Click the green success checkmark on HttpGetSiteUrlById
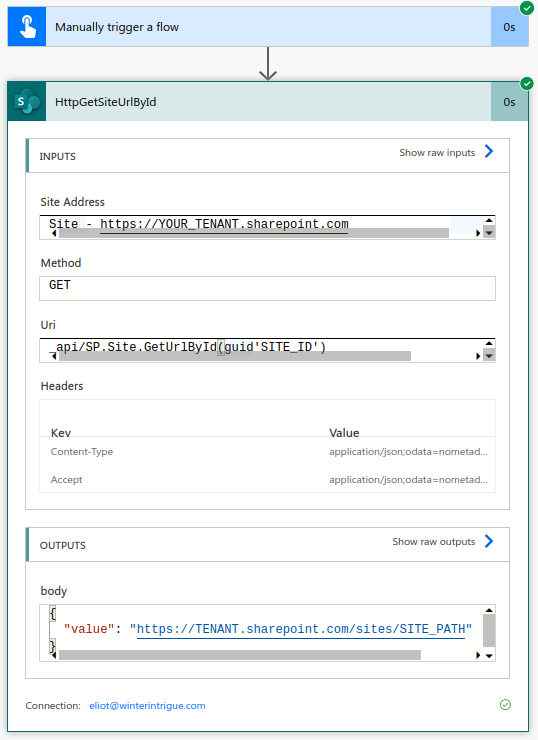 click(x=527, y=84)
